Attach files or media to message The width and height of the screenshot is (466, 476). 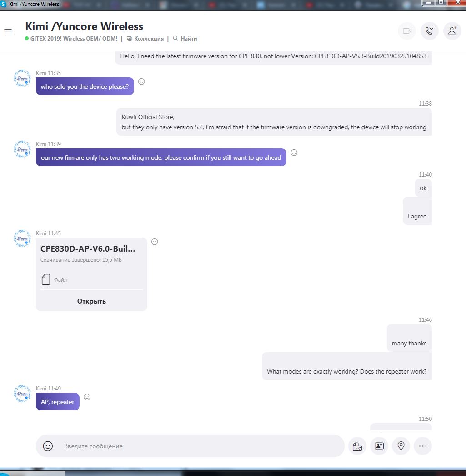(x=357, y=446)
